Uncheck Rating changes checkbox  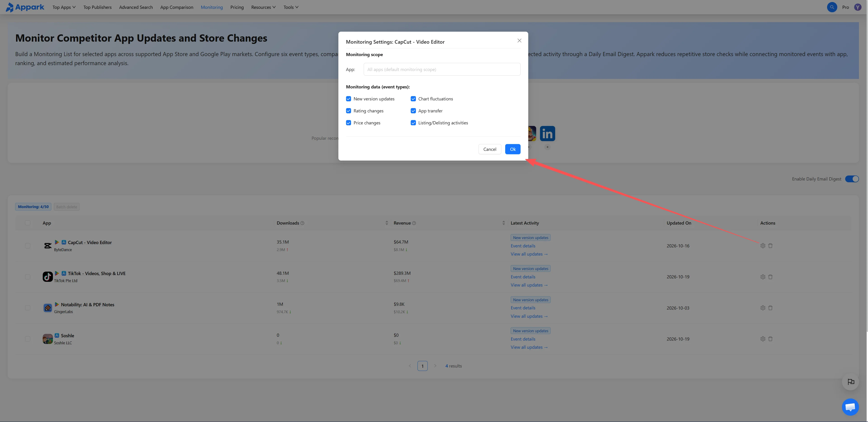[x=348, y=111]
